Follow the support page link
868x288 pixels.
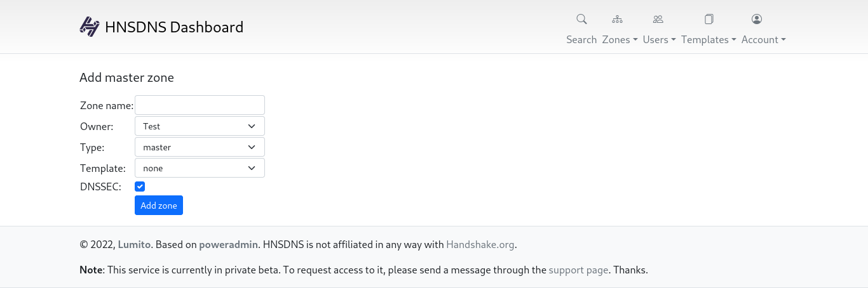[x=578, y=270]
